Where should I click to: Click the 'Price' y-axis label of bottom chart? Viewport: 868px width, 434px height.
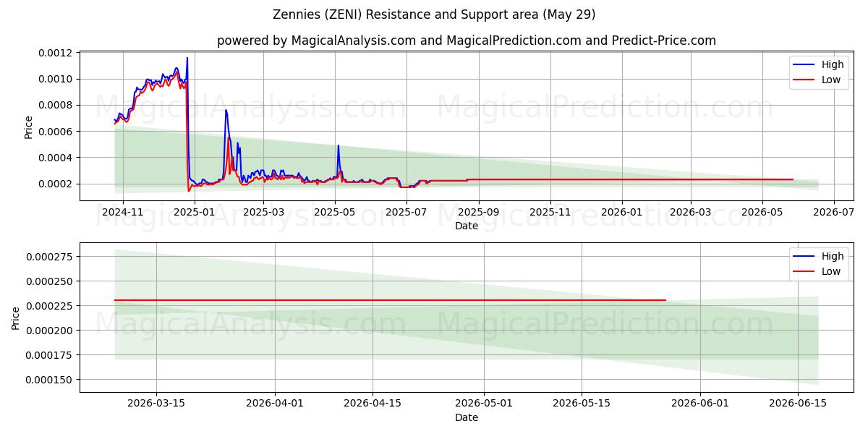tap(15, 318)
